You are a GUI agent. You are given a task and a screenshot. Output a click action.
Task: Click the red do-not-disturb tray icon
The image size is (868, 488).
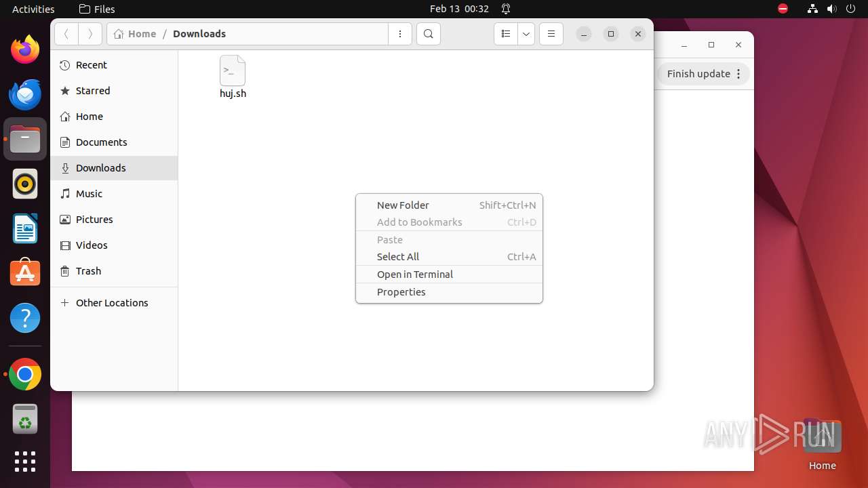click(783, 9)
